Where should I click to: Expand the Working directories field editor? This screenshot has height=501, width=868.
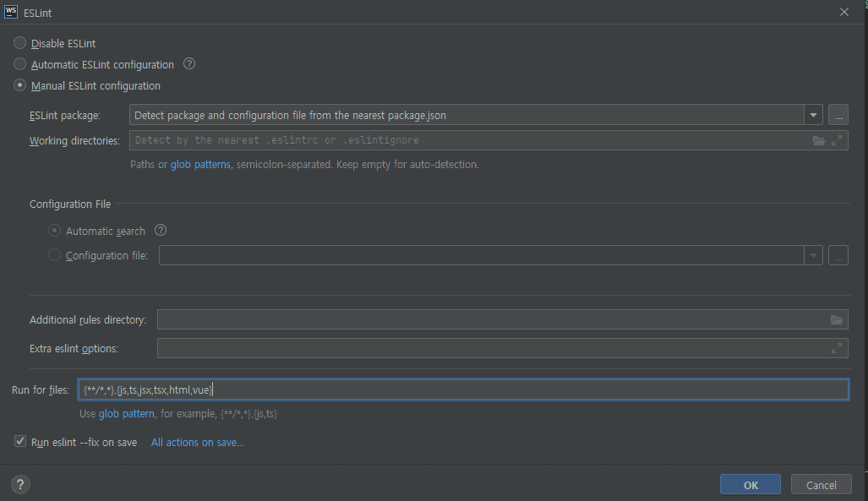[837, 140]
